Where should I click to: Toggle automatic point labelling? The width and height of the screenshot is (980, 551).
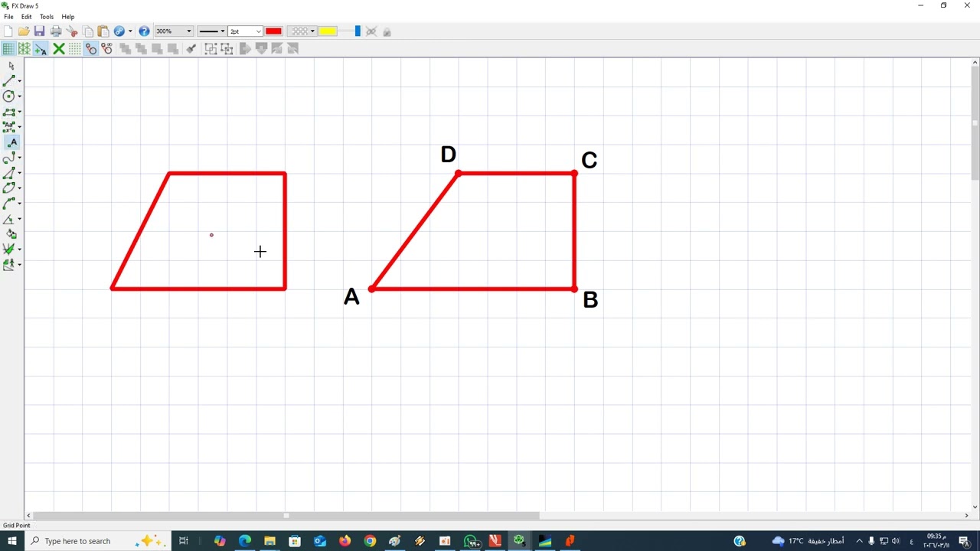pyautogui.click(x=41, y=48)
